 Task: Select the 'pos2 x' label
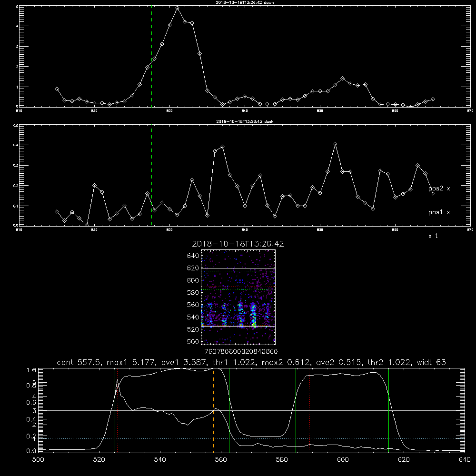click(439, 188)
